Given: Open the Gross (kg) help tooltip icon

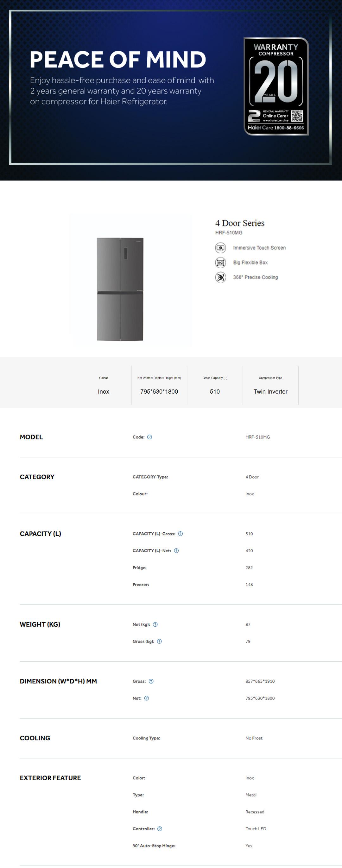Looking at the screenshot, I should (159, 641).
